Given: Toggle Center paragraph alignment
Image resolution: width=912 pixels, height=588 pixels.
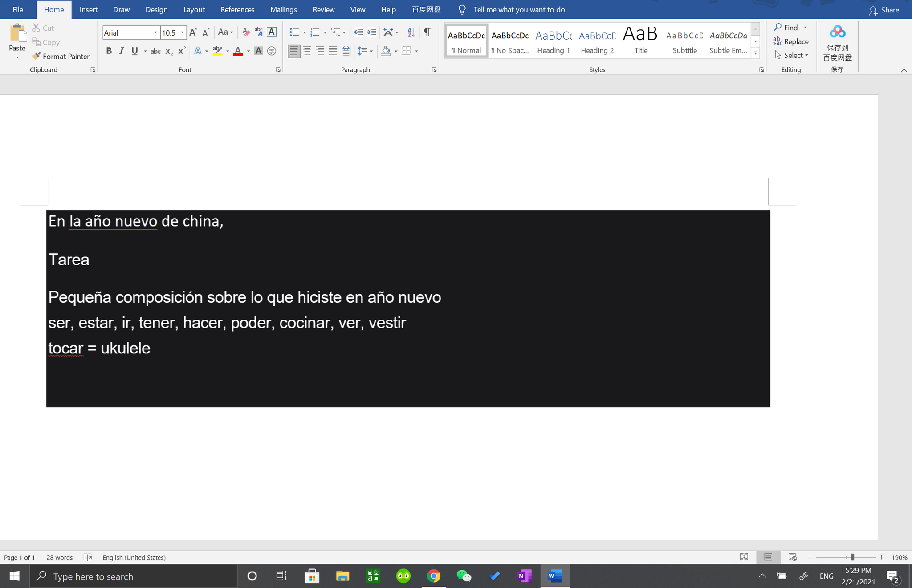Looking at the screenshot, I should tap(307, 51).
